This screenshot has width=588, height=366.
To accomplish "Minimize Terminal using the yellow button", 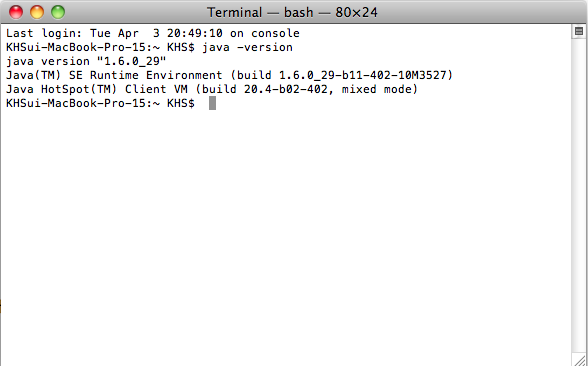I will coord(37,12).
